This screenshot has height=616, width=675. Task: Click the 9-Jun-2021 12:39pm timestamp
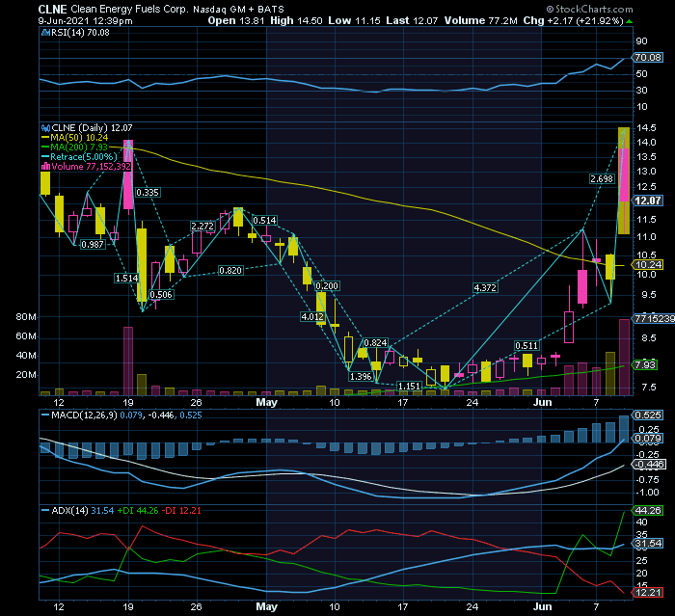tap(85, 20)
